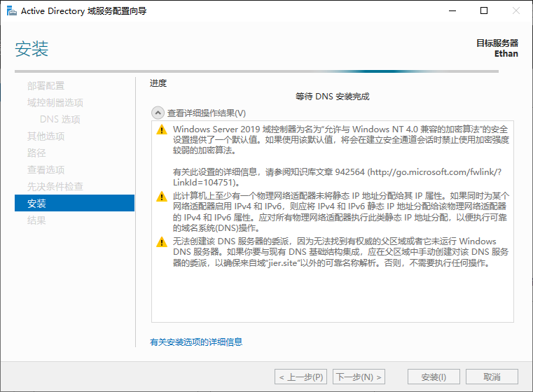This screenshot has width=533, height=392.
Task: Select 部署配置 step in sidebar
Action: click(x=46, y=85)
